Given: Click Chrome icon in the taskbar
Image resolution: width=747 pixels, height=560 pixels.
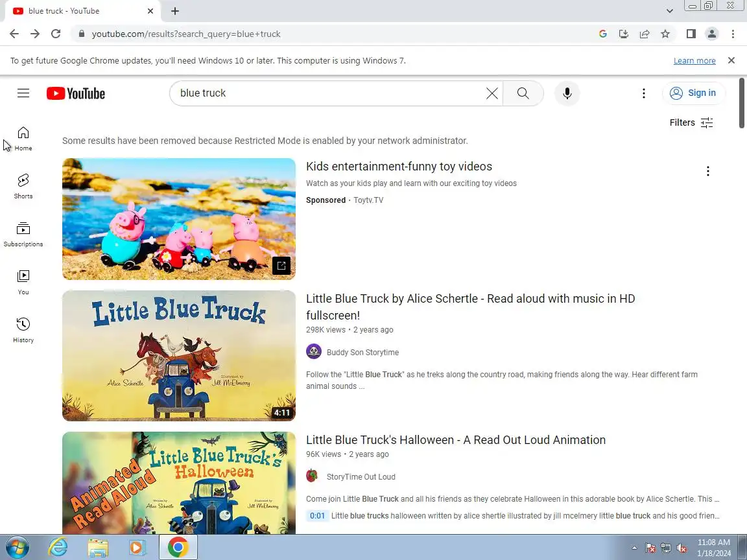Looking at the screenshot, I should click(178, 548).
